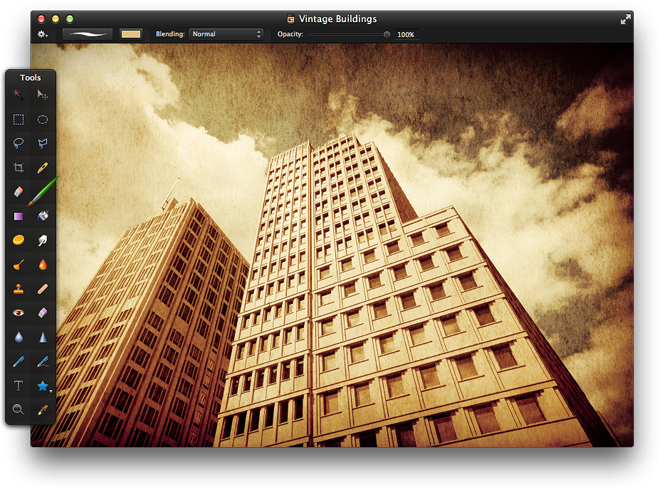Click the Tools palette title
The height and width of the screenshot is (489, 660).
(x=30, y=77)
